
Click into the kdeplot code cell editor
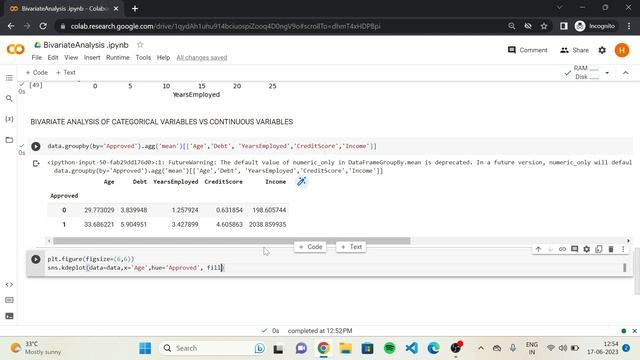[x=333, y=263]
